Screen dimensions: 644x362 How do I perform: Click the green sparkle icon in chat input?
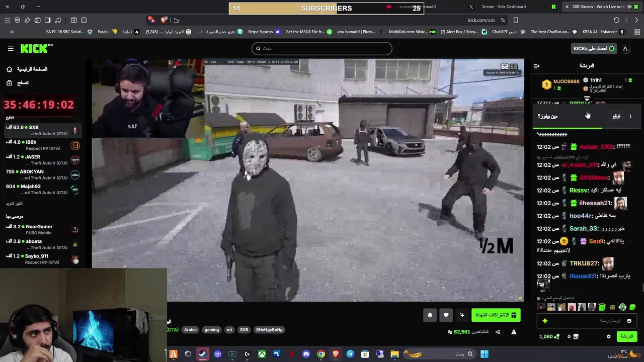tap(544, 321)
